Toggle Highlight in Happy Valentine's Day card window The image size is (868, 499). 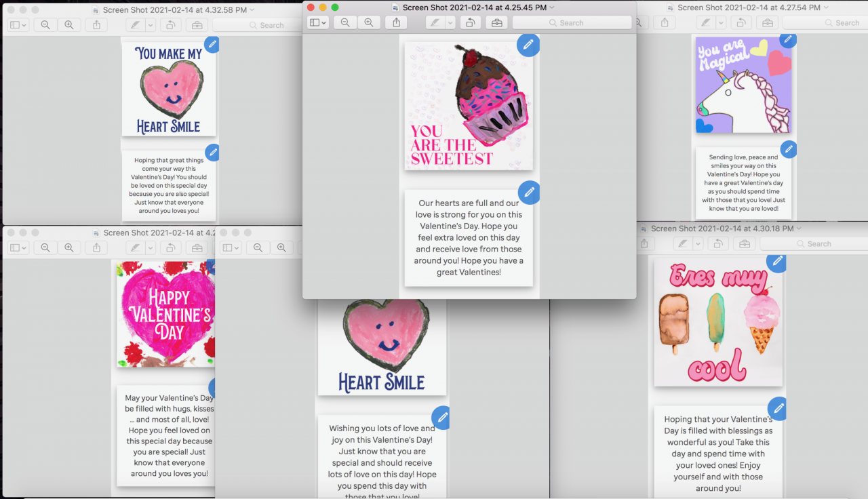click(136, 247)
